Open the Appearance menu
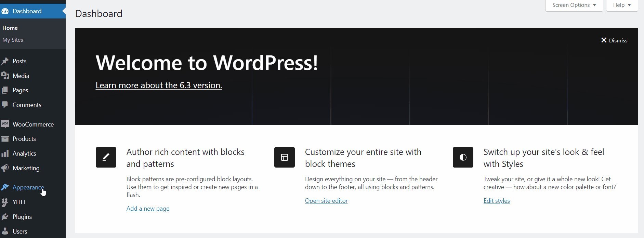 pyautogui.click(x=33, y=187)
